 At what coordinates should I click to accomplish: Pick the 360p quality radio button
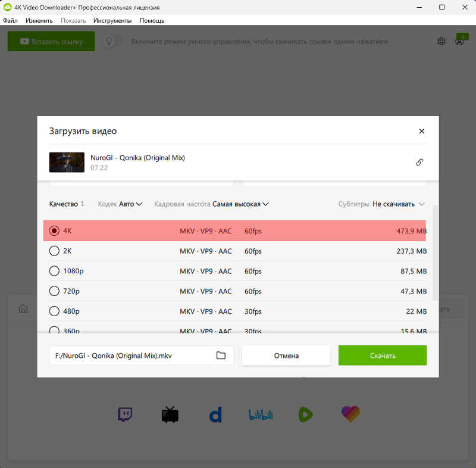click(54, 330)
